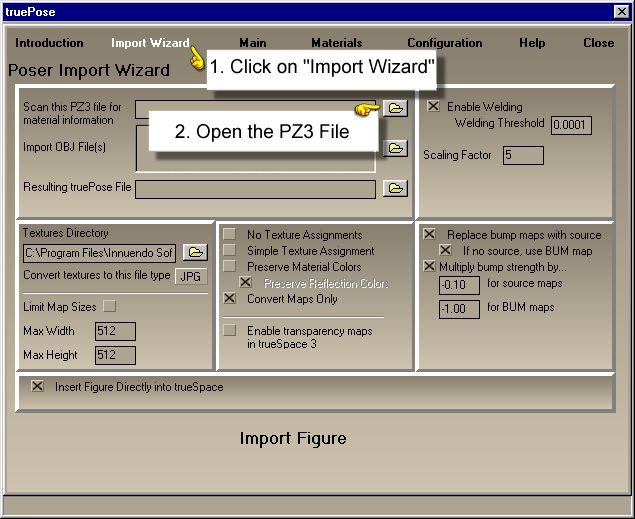This screenshot has height=519, width=635.
Task: Select the Scaling Factor input field
Action: point(523,155)
